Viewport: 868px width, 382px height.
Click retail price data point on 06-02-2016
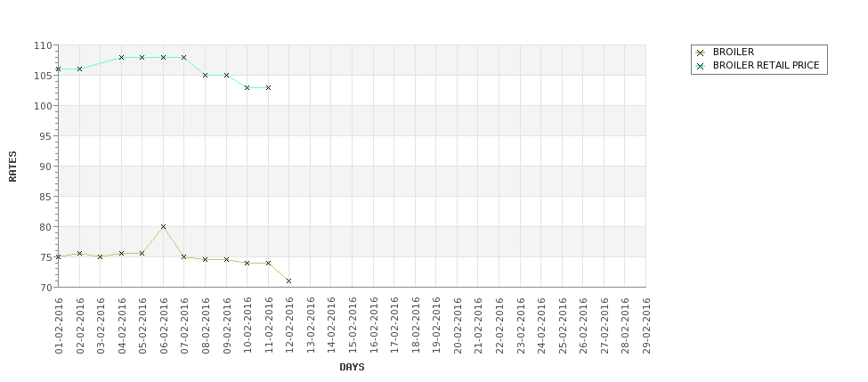click(163, 57)
